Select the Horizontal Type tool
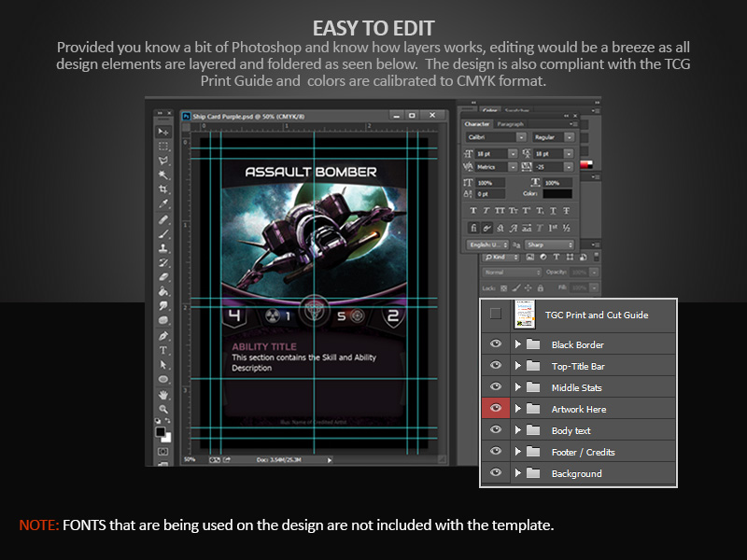Viewport: 747px width, 560px height. pos(163,351)
